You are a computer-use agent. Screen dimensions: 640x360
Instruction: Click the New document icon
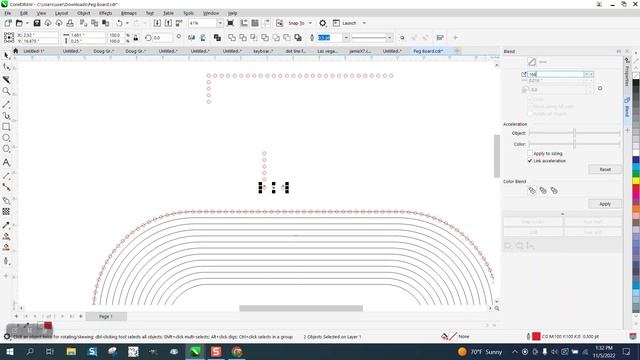point(8,23)
